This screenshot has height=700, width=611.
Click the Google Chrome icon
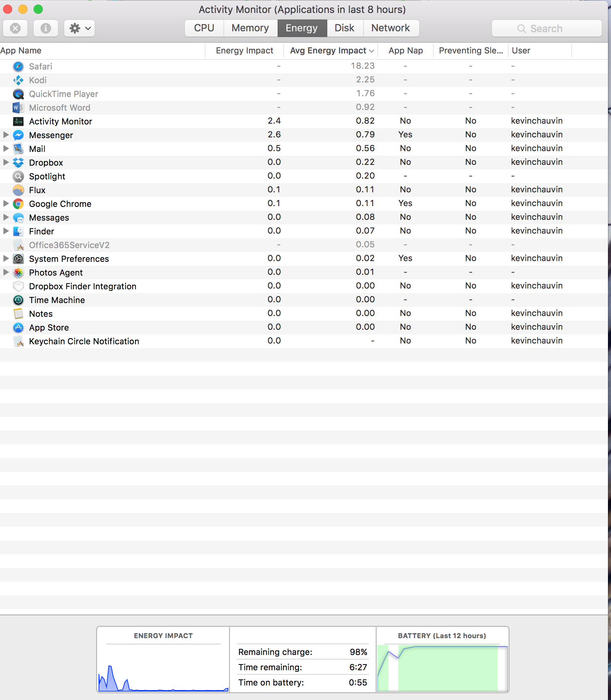coord(18,204)
